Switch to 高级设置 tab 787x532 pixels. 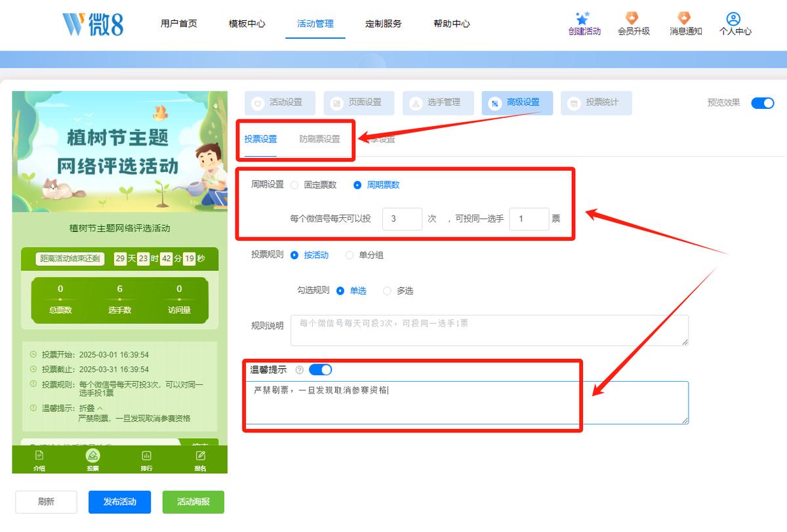click(517, 103)
